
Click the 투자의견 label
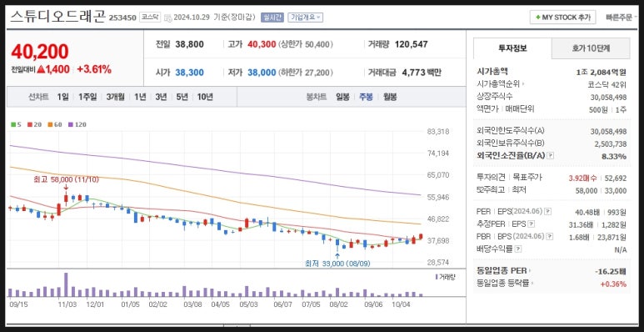coord(491,178)
